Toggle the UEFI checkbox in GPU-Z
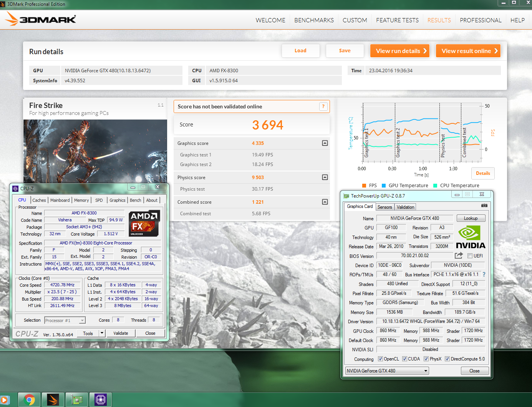The height and width of the screenshot is (407, 532). pos(470,256)
